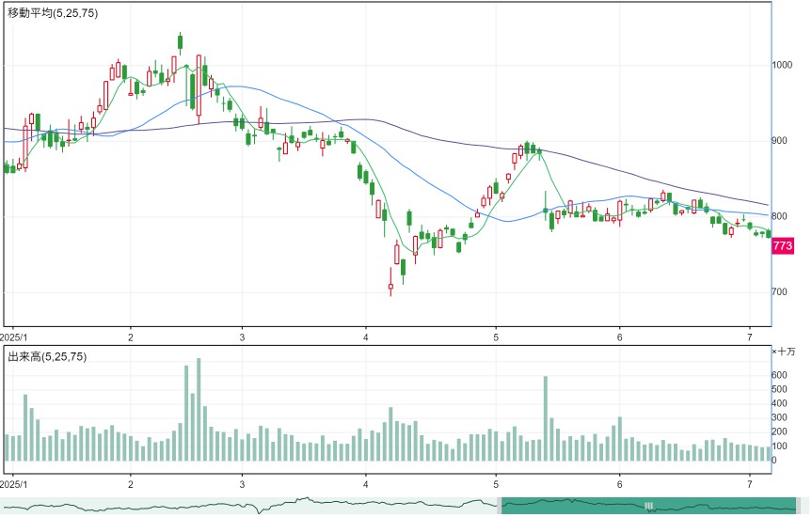The image size is (812, 517).
Task: Click the 2025/1 date label under the price chart
Action: [12, 337]
